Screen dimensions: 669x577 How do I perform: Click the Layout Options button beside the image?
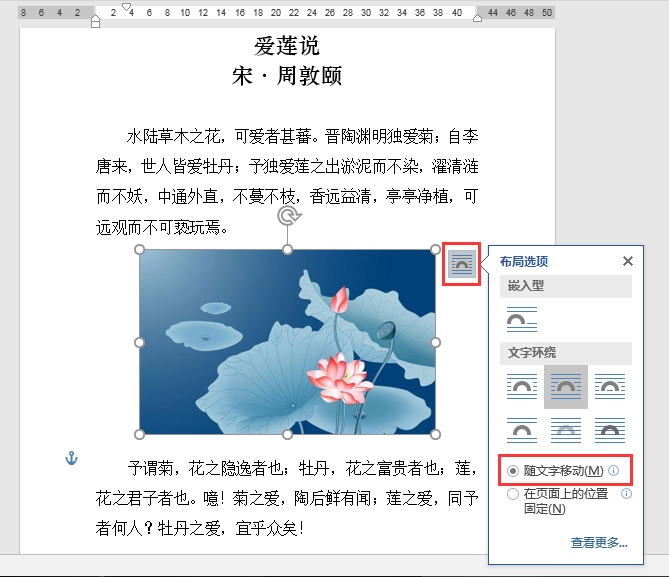pos(462,264)
